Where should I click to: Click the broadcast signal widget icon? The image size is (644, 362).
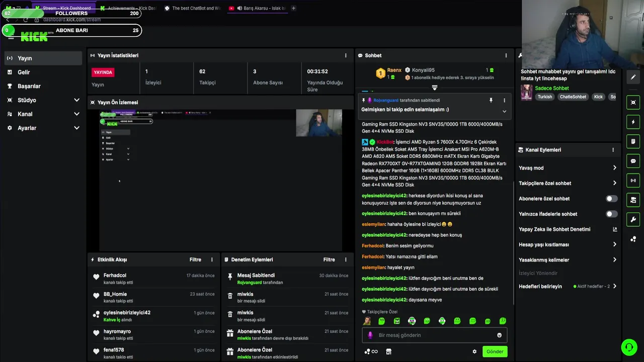633,180
